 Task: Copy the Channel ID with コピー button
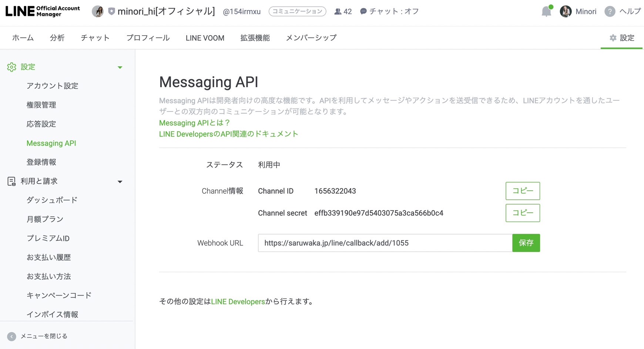pyautogui.click(x=523, y=191)
